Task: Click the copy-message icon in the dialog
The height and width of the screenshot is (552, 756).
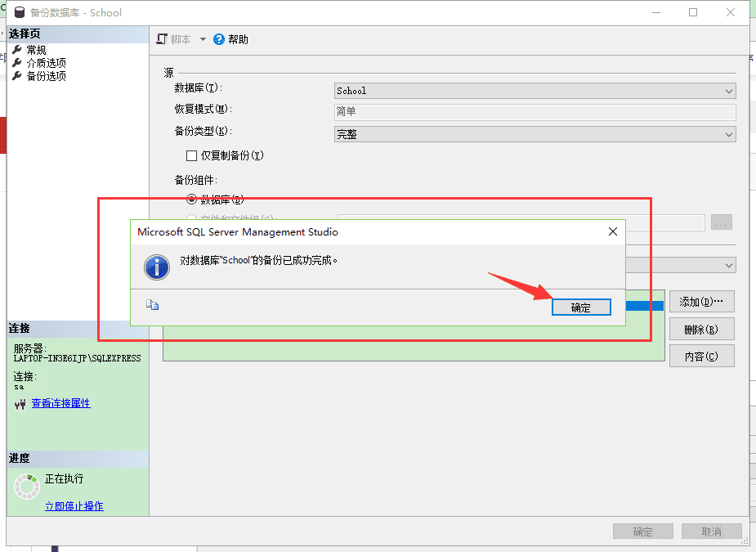Action: click(x=151, y=303)
